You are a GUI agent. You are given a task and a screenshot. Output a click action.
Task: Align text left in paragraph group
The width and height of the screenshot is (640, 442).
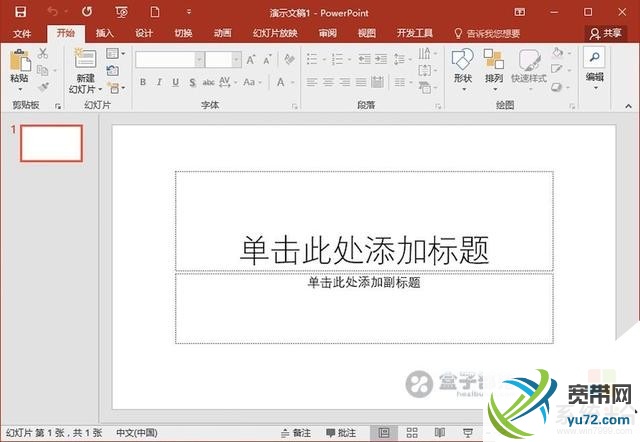(312, 82)
